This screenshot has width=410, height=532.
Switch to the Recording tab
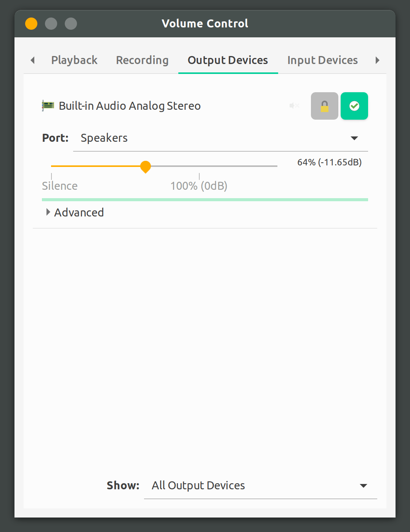(x=142, y=60)
